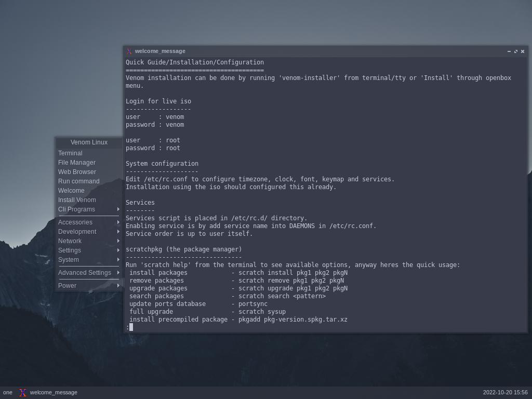Click 'System configuration' heading text

(162, 164)
